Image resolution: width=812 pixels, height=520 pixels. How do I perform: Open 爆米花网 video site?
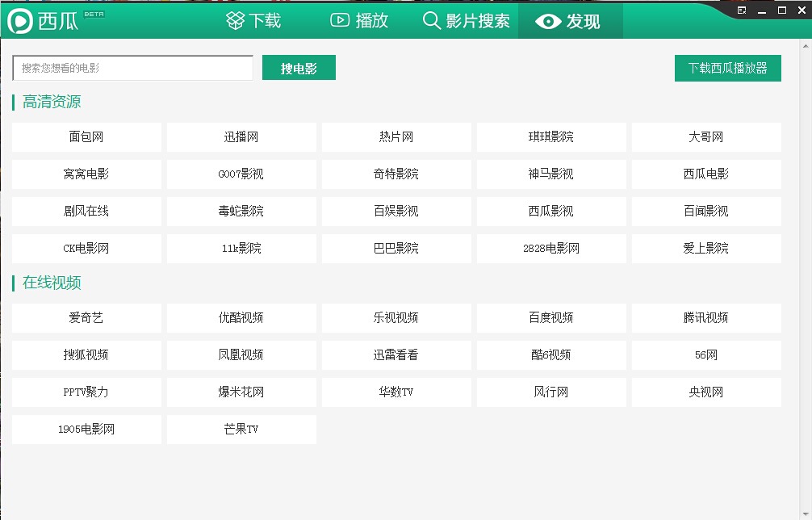point(241,392)
